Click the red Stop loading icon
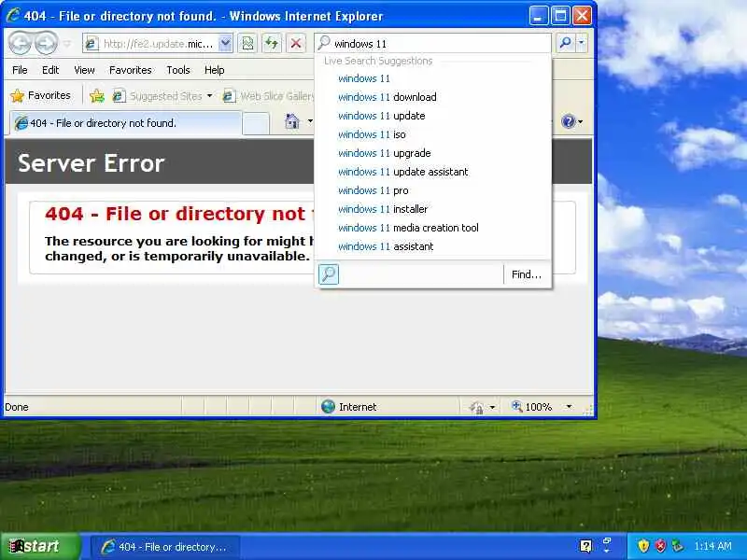The image size is (747, 560). coord(296,44)
